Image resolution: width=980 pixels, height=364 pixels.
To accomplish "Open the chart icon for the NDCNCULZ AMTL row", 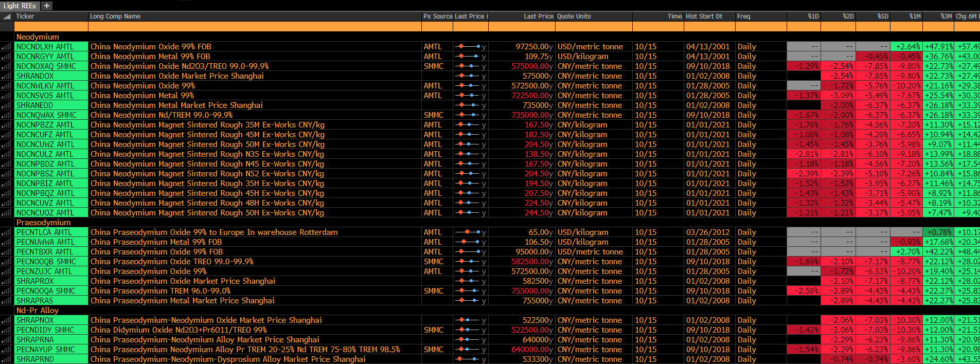I will click(x=7, y=154).
